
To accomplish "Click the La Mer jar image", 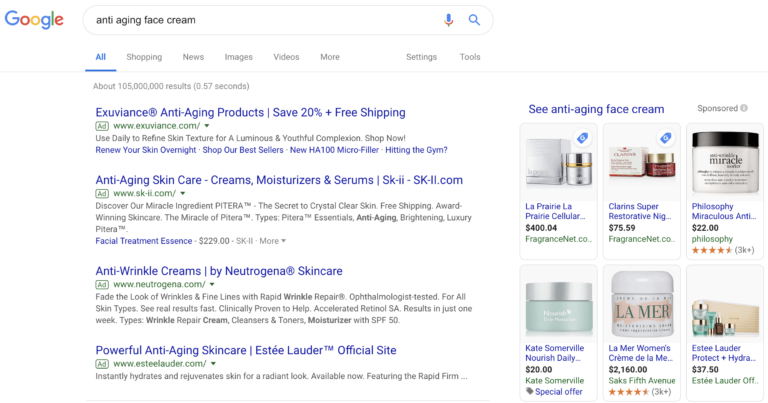I will pyautogui.click(x=642, y=306).
